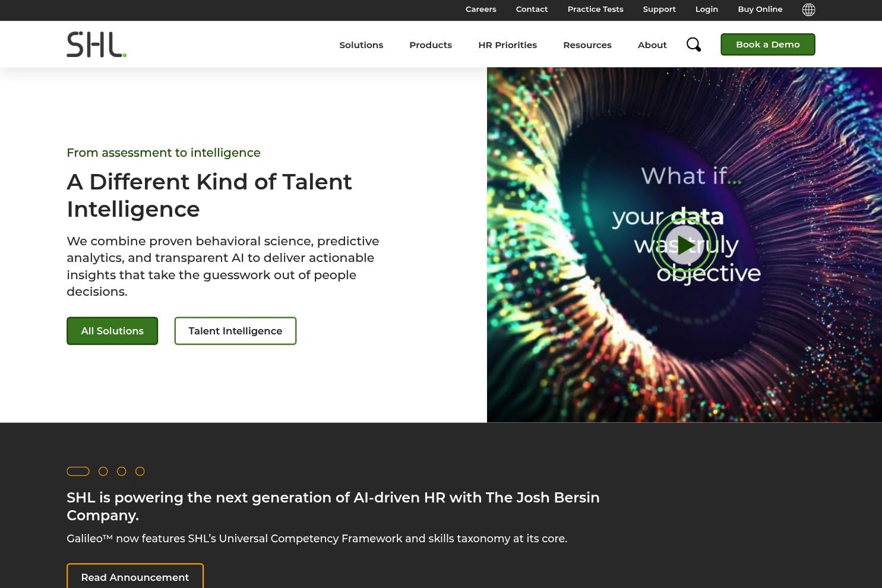
Task: Switch to the second carousel slide dot
Action: [x=103, y=472]
